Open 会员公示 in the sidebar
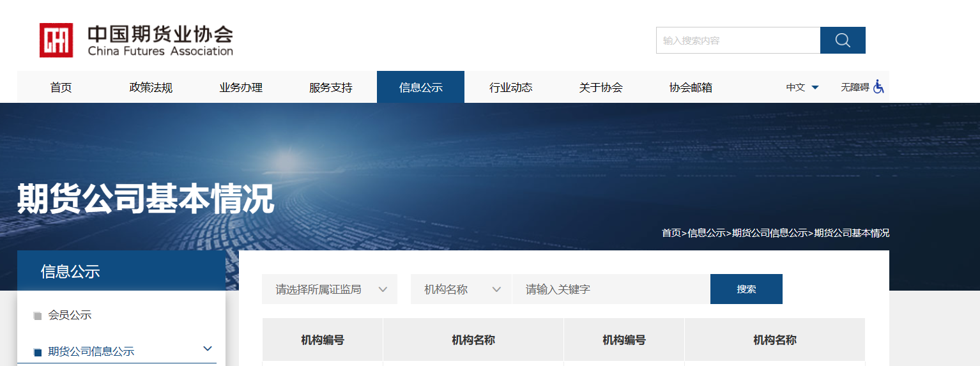Screen dimensions: 980x366 coord(70,315)
